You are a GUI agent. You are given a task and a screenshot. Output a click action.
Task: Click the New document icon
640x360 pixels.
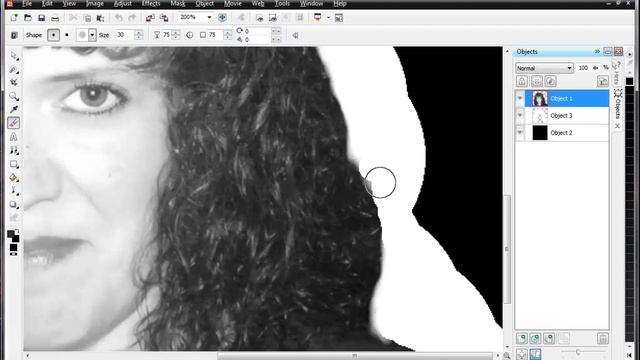(14, 18)
